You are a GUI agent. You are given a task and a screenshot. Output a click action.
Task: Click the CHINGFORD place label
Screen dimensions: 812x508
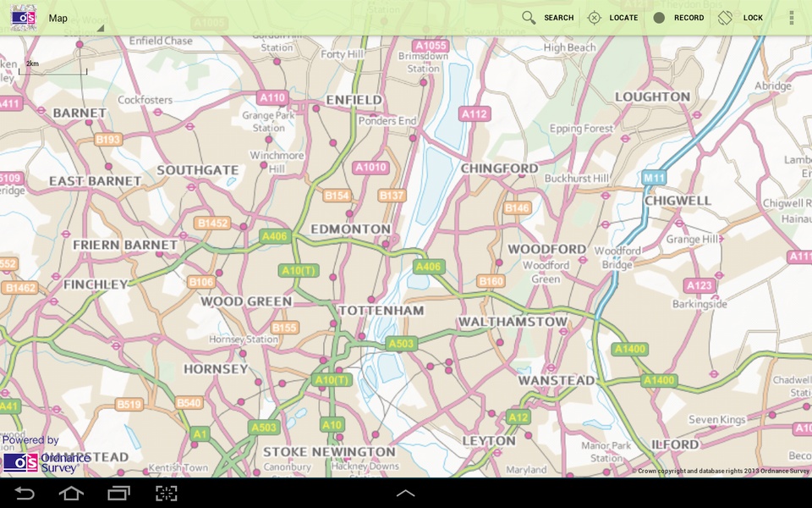[500, 168]
